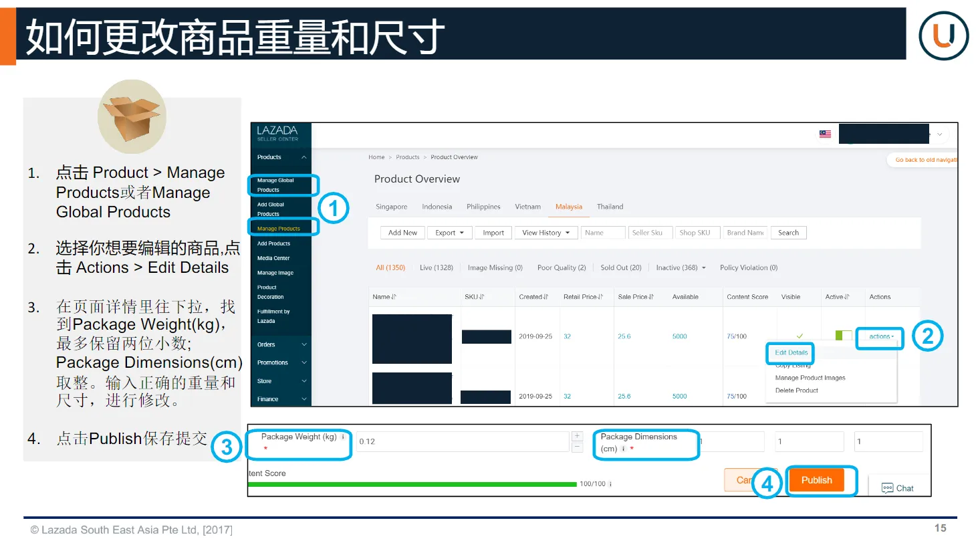The width and height of the screenshot is (980, 551).
Task: Click the US flag language icon
Action: coord(824,133)
